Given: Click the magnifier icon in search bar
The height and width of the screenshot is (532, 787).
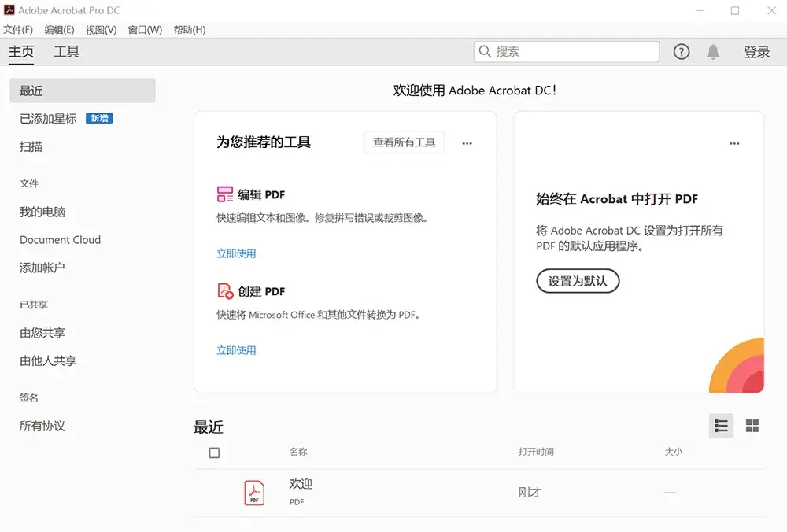Looking at the screenshot, I should click(x=484, y=51).
